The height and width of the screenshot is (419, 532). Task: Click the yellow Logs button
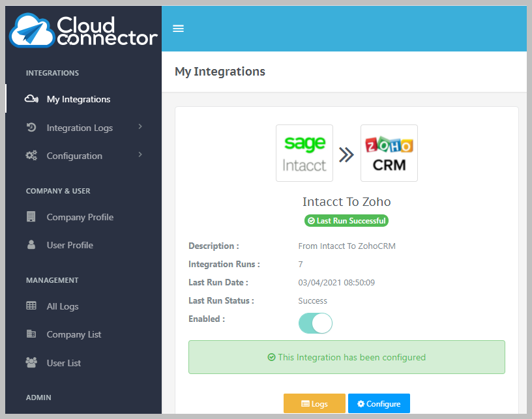(314, 403)
